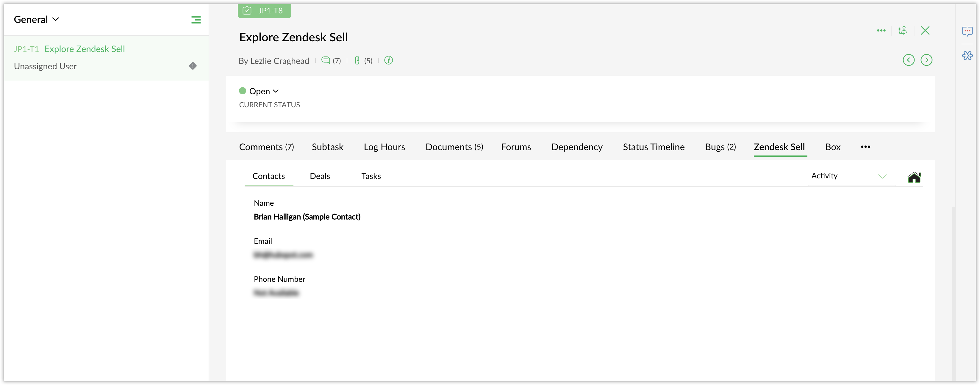Click the priority diamond icon in task list

[193, 66]
